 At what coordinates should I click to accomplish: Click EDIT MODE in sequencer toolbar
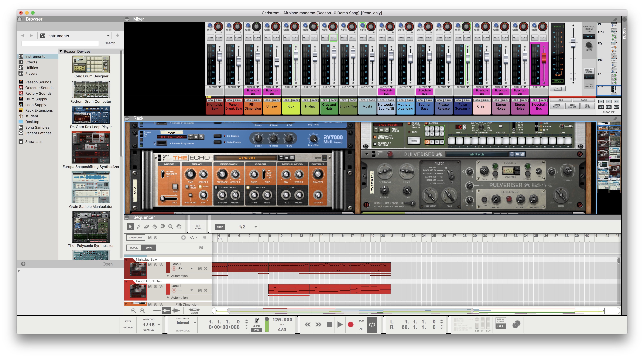(198, 227)
